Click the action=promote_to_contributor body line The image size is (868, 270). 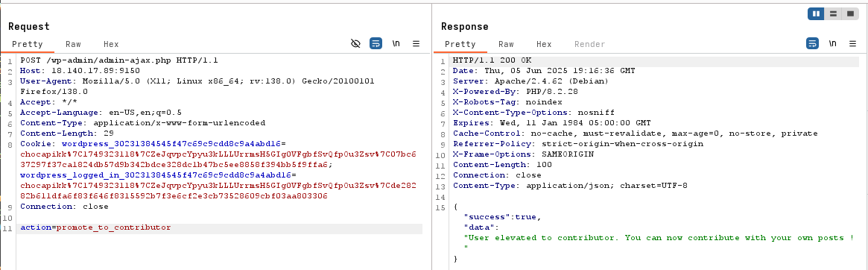(95, 228)
